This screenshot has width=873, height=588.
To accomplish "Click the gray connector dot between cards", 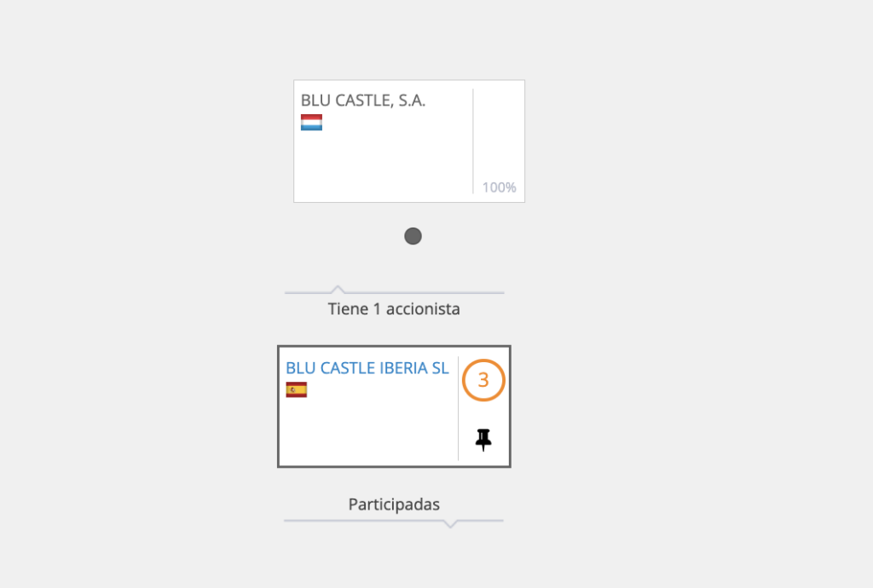I will point(413,236).
